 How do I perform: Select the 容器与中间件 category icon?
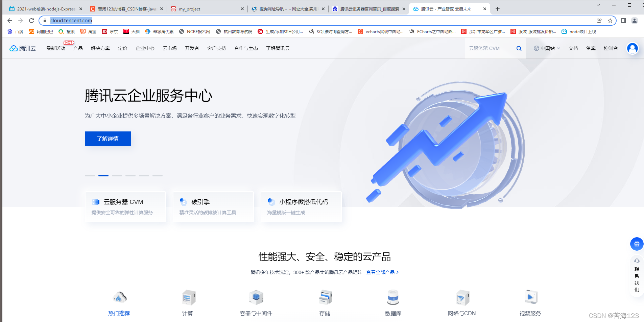coord(256,298)
